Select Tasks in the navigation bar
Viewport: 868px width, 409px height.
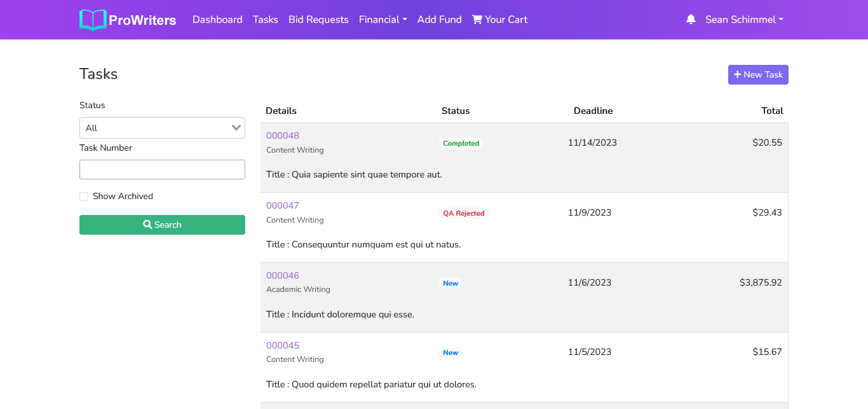[x=265, y=20]
